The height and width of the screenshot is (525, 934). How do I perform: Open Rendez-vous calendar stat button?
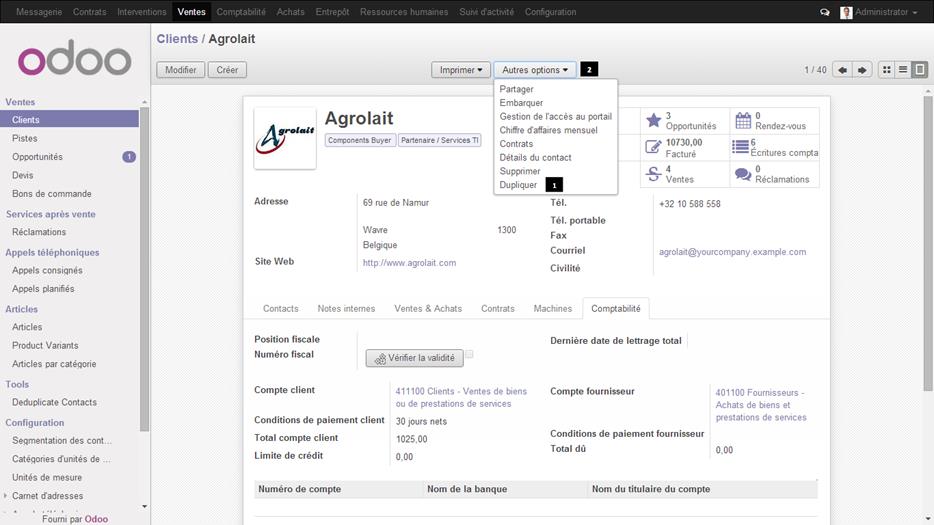pyautogui.click(x=774, y=121)
